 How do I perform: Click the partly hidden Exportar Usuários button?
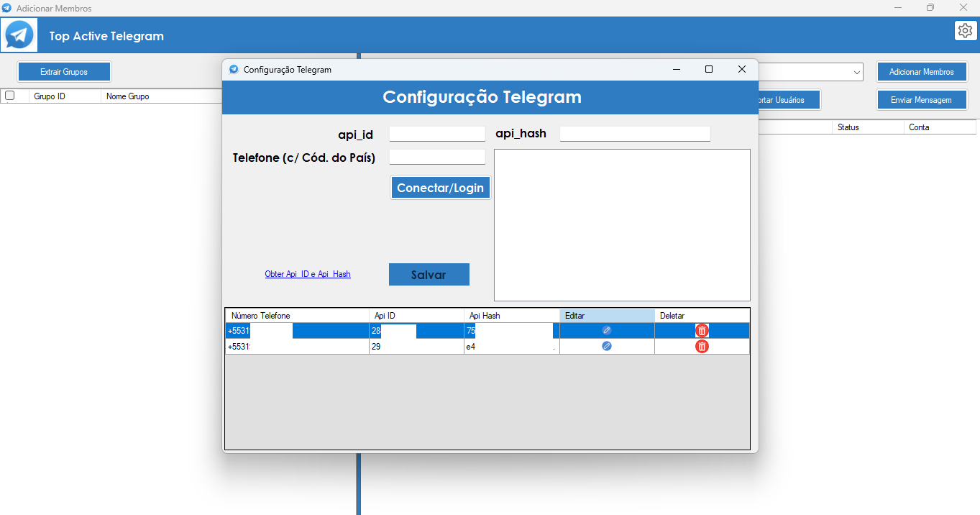coord(789,100)
